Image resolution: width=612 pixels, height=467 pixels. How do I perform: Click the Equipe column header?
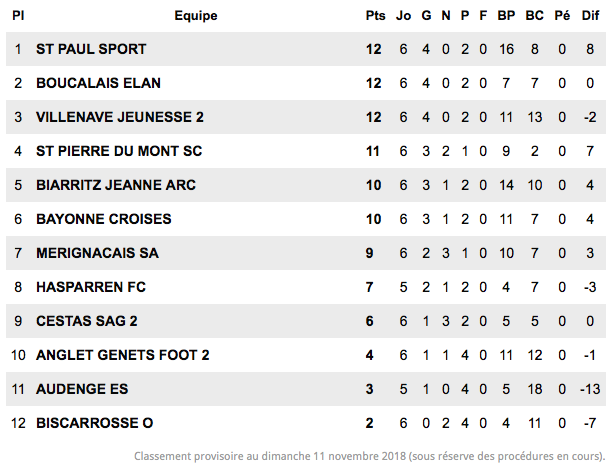coord(196,16)
